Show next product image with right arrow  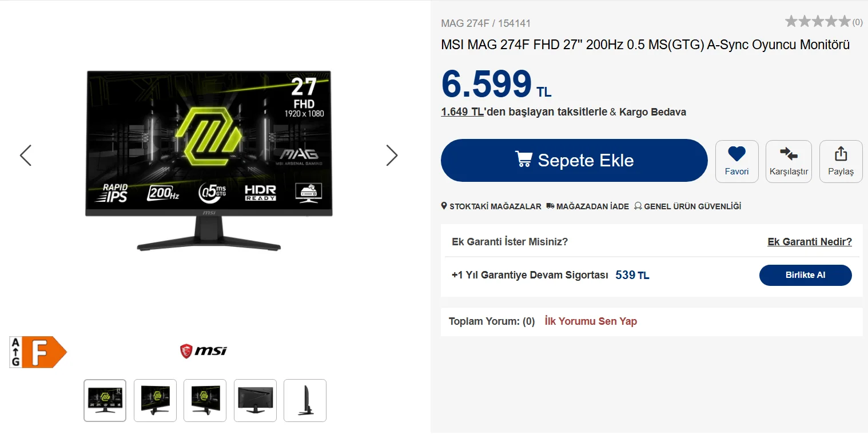[x=392, y=155]
